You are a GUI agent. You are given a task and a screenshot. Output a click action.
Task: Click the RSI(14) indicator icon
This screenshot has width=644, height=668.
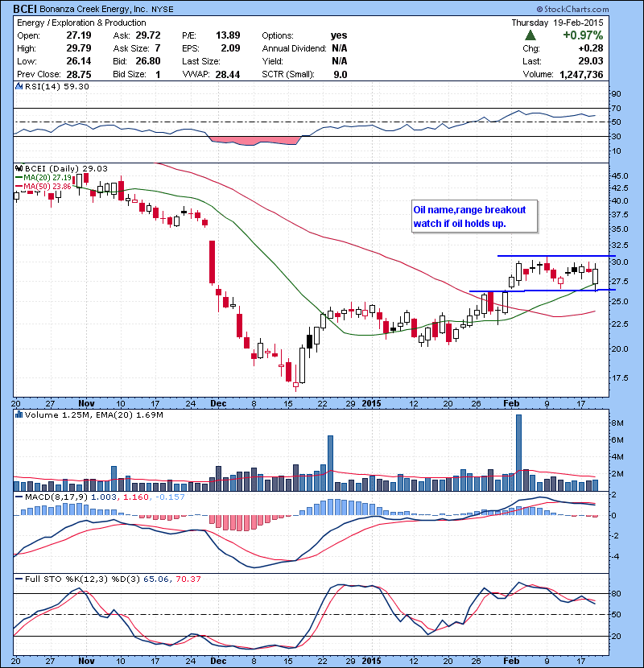click(x=19, y=86)
